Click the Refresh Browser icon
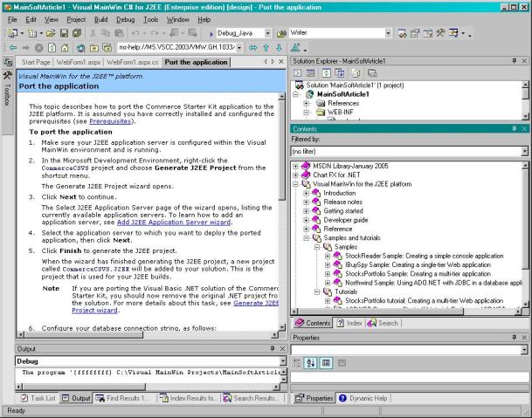 pos(52,48)
